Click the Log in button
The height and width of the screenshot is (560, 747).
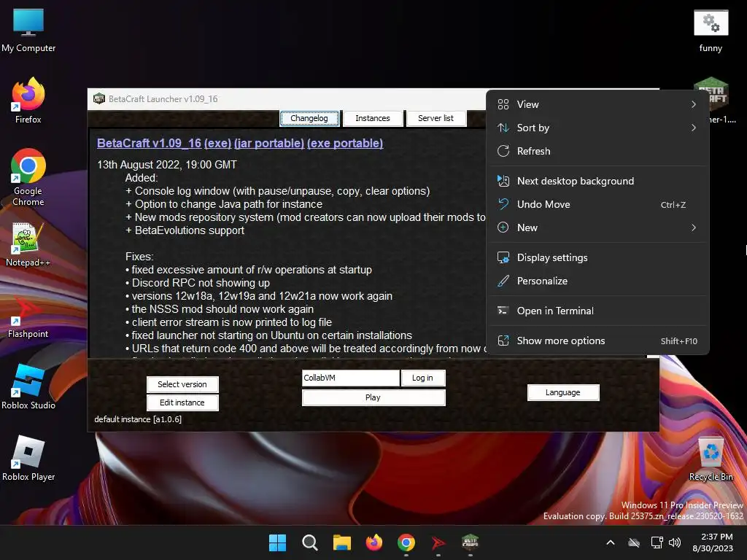pyautogui.click(x=423, y=378)
